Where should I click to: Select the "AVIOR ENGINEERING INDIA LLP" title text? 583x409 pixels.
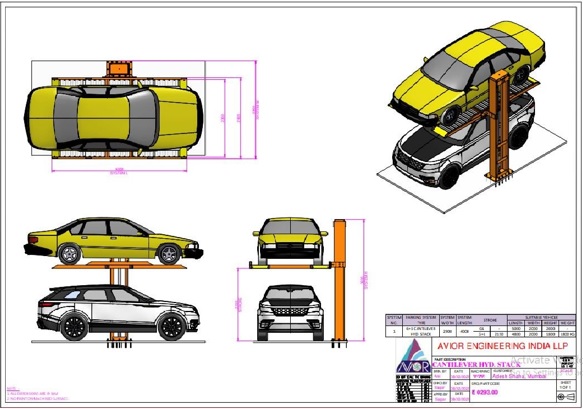(x=503, y=346)
